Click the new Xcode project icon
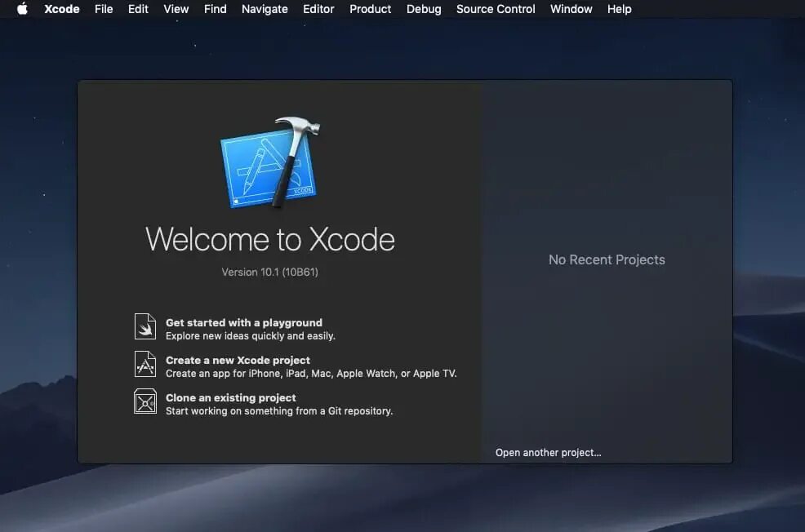The height and width of the screenshot is (532, 805). 145,364
